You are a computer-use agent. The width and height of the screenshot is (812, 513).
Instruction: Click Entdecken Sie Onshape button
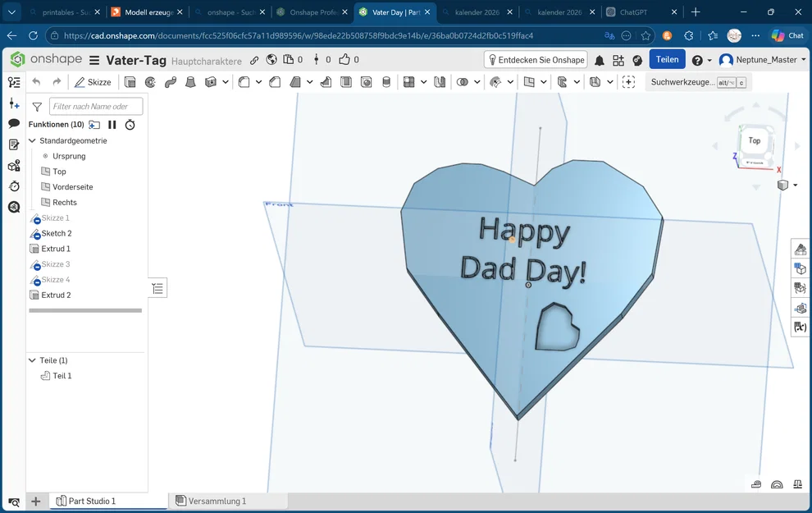click(x=536, y=60)
